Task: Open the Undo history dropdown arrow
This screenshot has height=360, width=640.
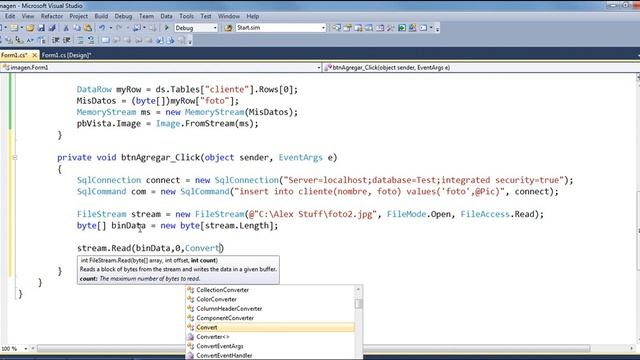Action: (x=111, y=28)
